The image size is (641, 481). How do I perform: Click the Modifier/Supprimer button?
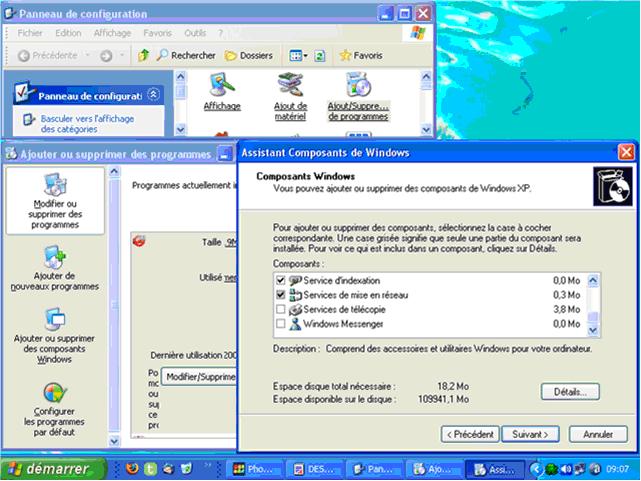coord(199,377)
